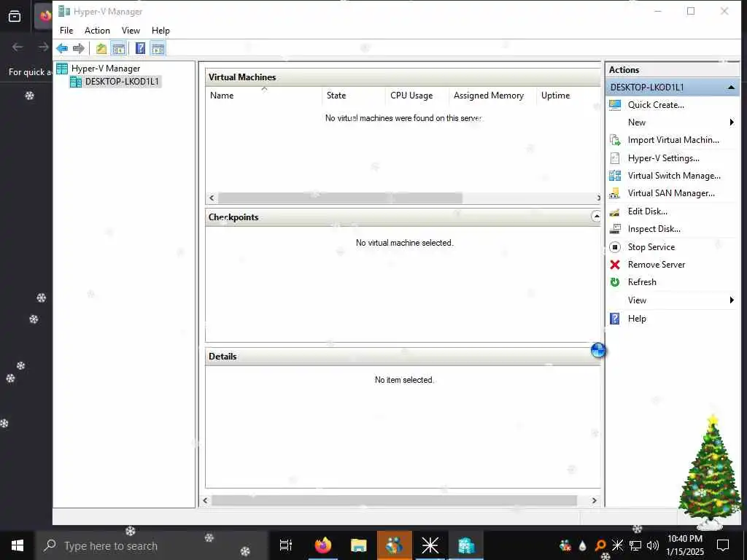Click the orange-highlighted taskbar app icon
This screenshot has width=747, height=560.
(395, 545)
